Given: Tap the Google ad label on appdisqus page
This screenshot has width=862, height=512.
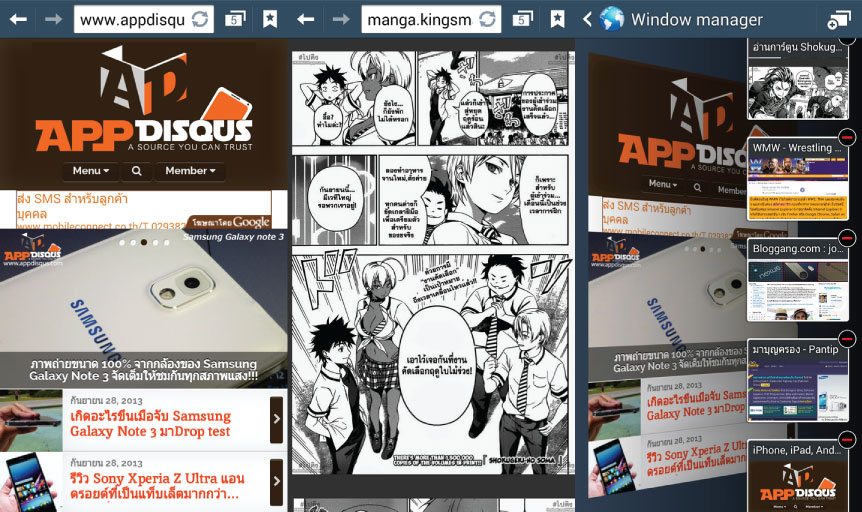Looking at the screenshot, I should (x=230, y=222).
